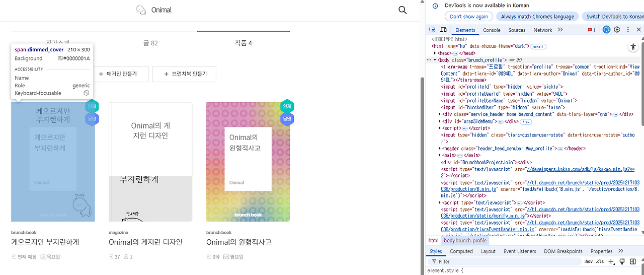Open the 글 82 tab

point(150,43)
